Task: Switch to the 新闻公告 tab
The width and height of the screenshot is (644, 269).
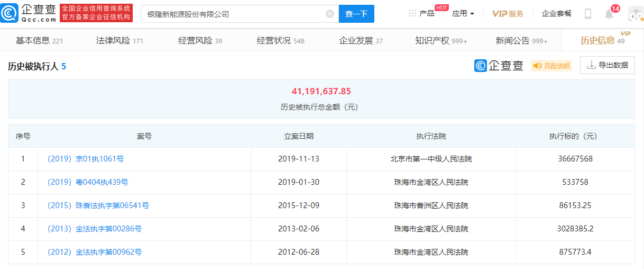Action: click(x=521, y=41)
